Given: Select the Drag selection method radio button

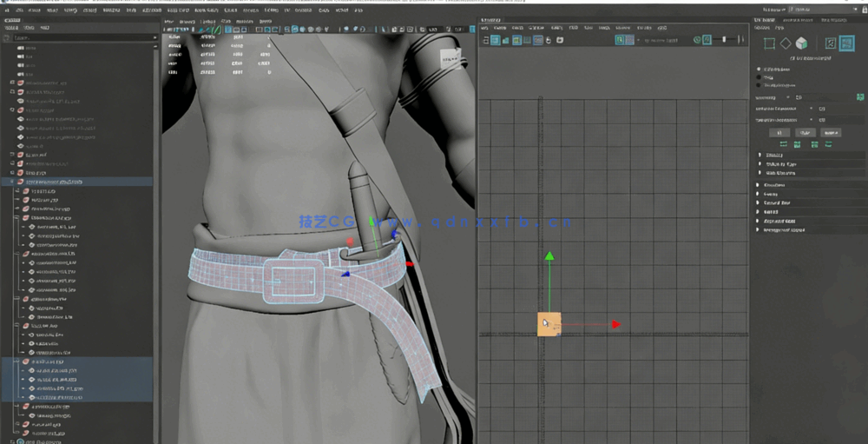Looking at the screenshot, I should point(760,77).
